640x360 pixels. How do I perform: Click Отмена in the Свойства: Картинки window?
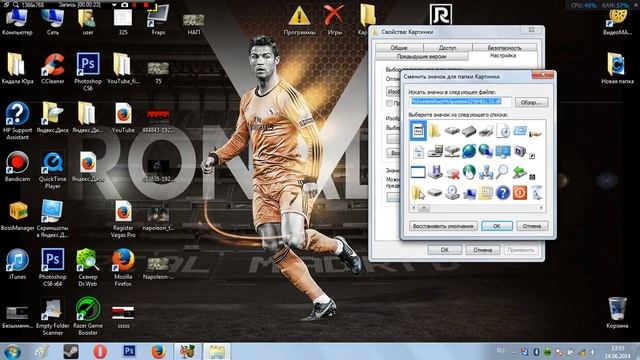click(482, 250)
